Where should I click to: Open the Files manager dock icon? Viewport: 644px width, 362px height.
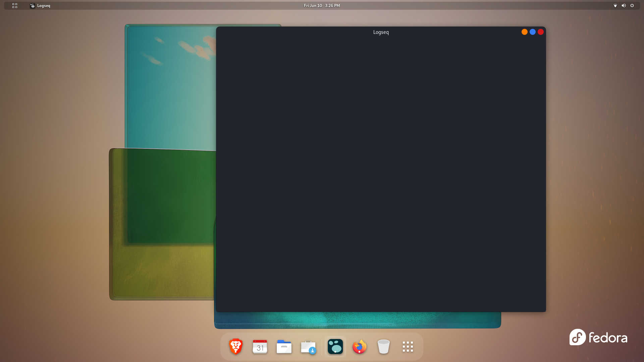coord(284,347)
